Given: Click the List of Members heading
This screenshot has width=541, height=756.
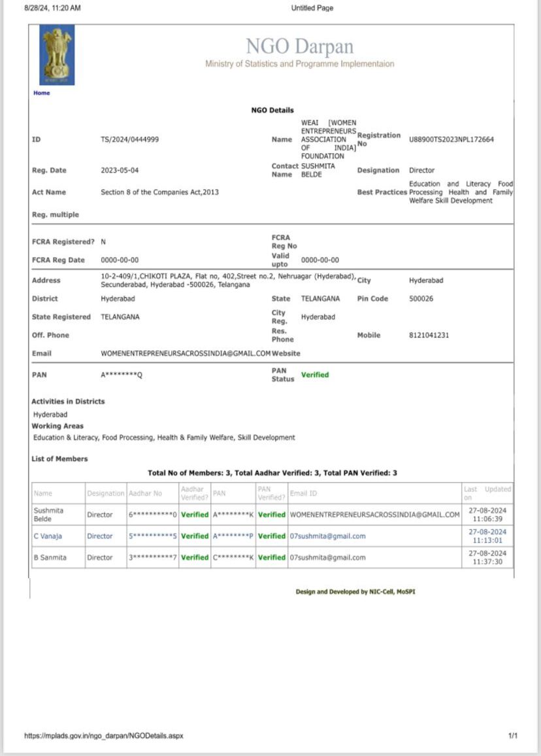Looking at the screenshot, I should point(59,458).
